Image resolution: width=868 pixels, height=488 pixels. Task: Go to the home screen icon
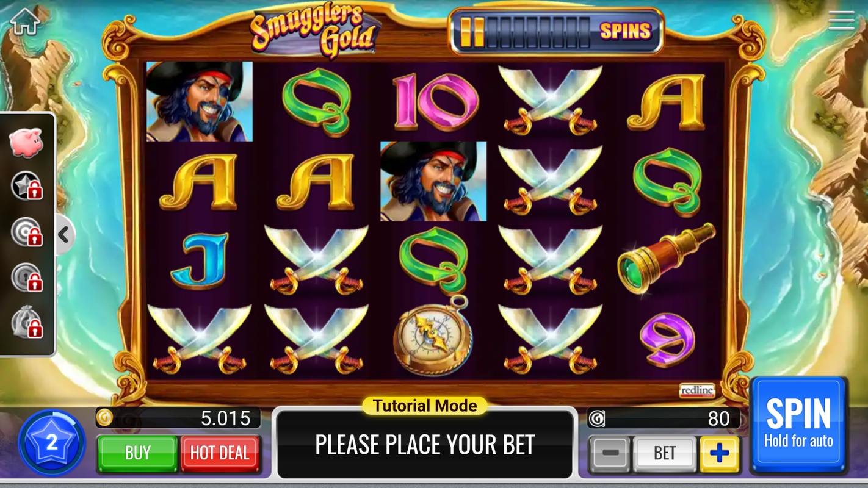[x=24, y=21]
